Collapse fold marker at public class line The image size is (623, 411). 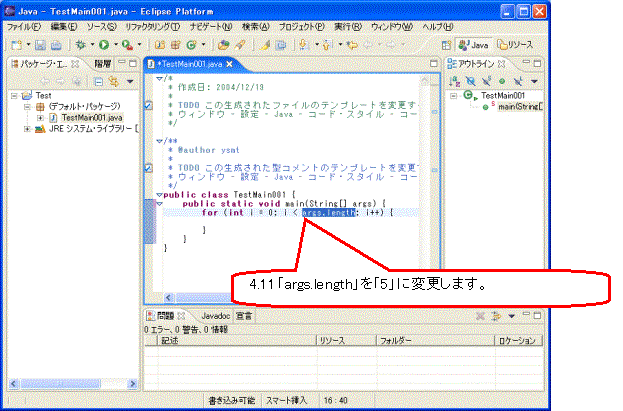click(x=159, y=195)
